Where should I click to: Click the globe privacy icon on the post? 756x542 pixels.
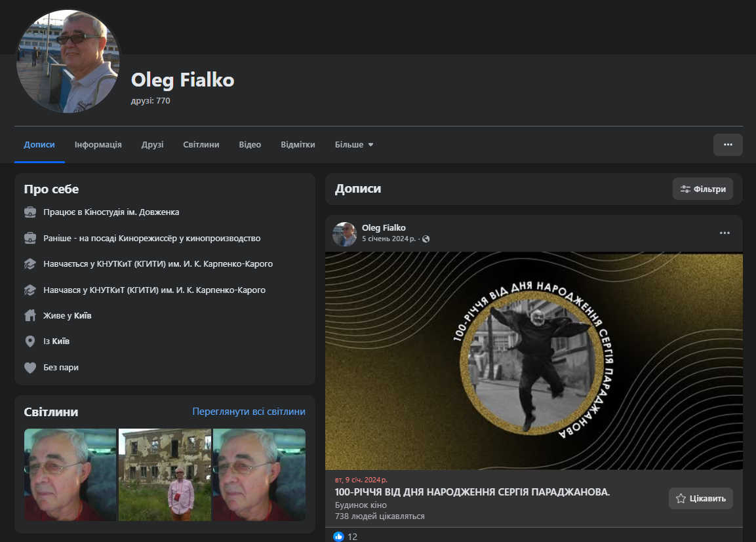(x=426, y=239)
